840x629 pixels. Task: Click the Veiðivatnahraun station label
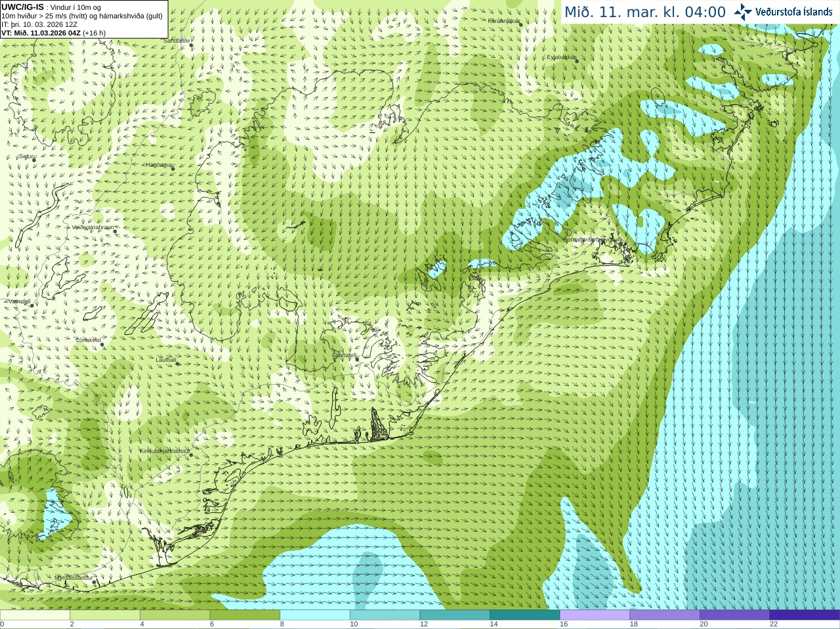click(x=93, y=227)
